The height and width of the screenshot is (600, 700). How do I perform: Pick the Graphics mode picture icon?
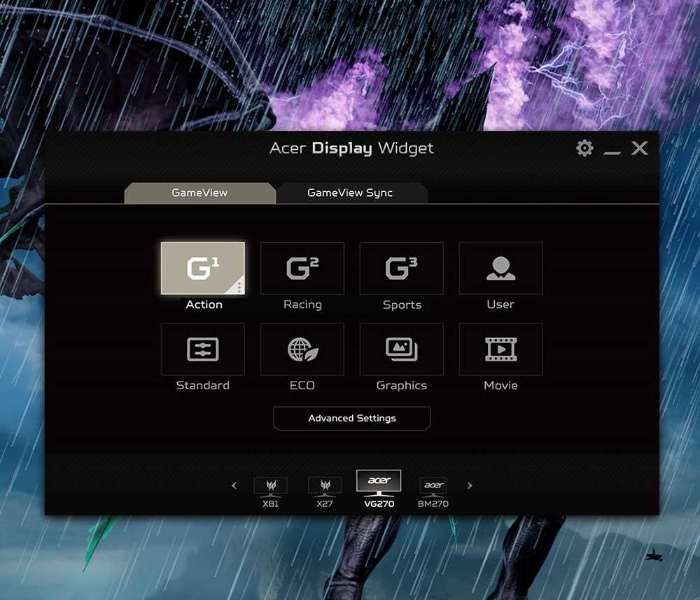[401, 349]
